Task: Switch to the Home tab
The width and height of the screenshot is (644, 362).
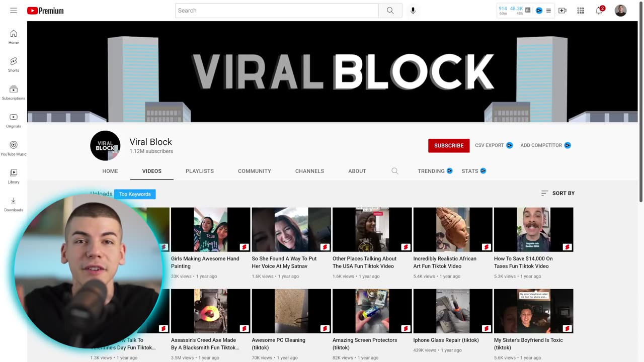Action: 110,171
